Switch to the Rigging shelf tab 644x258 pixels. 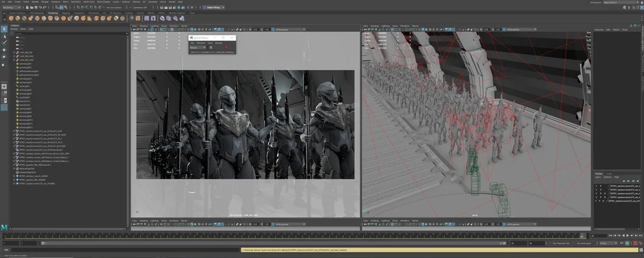[66, 13]
